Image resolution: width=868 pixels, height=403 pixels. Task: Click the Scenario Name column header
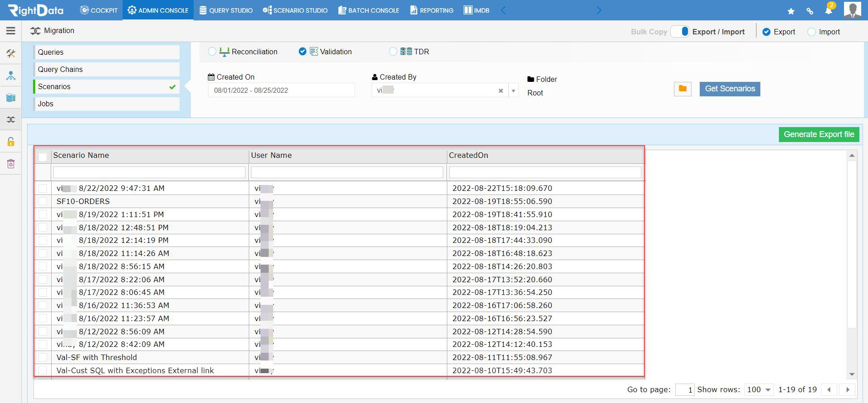(150, 156)
